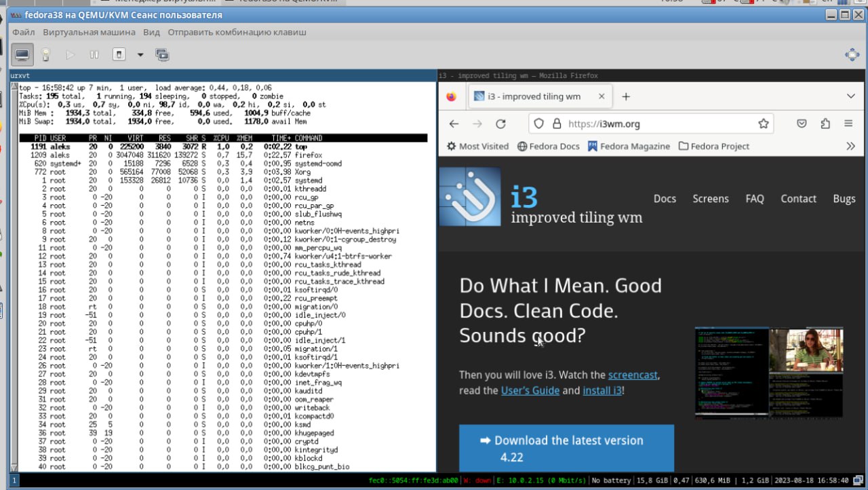Click the khugepaged process row
The width and height of the screenshot is (868, 490).
(223, 433)
